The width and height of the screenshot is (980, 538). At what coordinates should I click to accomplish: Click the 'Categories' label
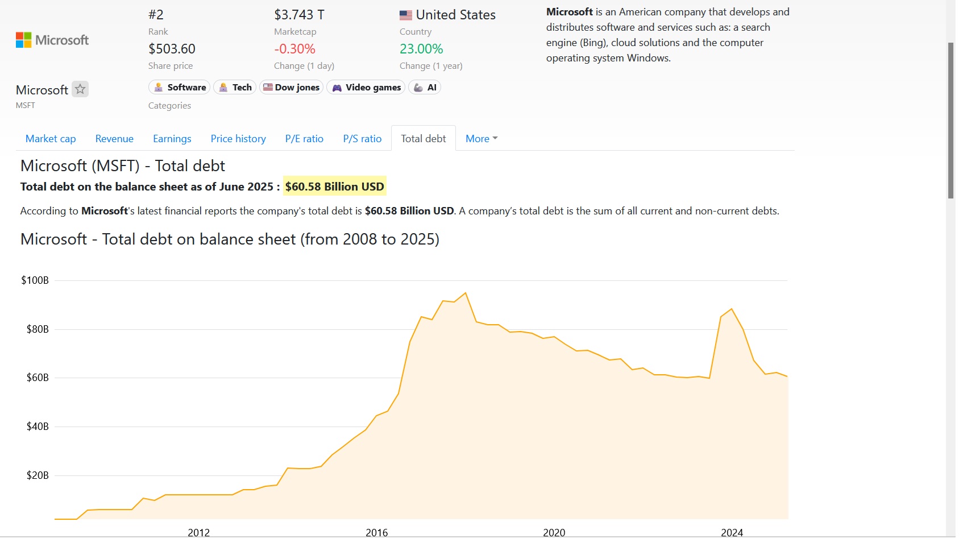tap(169, 106)
